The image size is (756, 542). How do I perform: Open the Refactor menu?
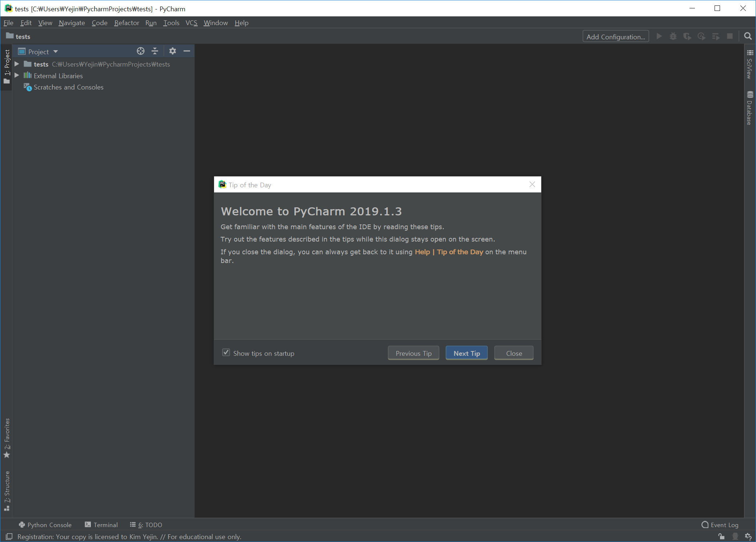(x=126, y=23)
